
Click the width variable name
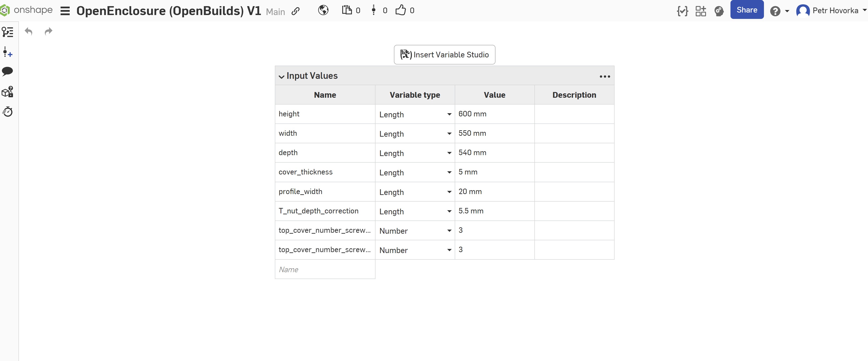[287, 133]
